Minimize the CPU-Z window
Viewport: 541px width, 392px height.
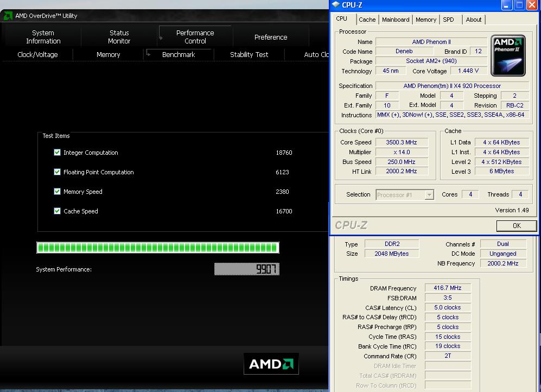click(x=506, y=5)
